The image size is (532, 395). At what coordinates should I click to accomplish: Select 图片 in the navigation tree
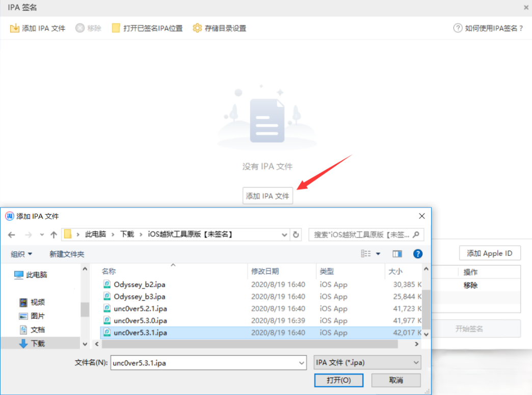32,316
